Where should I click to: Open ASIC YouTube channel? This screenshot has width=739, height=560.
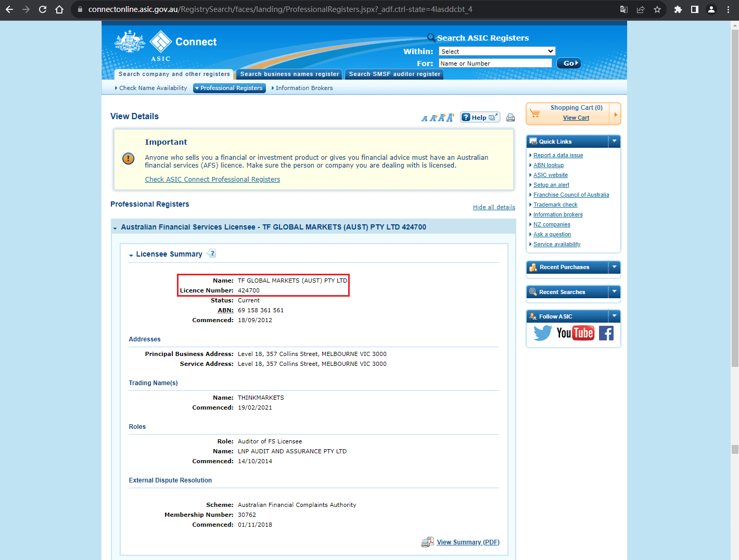[575, 333]
